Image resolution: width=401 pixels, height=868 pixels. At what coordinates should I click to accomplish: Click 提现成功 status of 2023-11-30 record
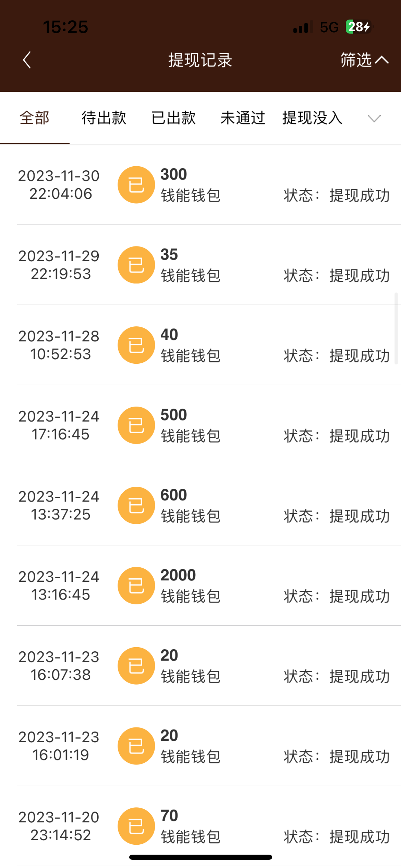(359, 196)
